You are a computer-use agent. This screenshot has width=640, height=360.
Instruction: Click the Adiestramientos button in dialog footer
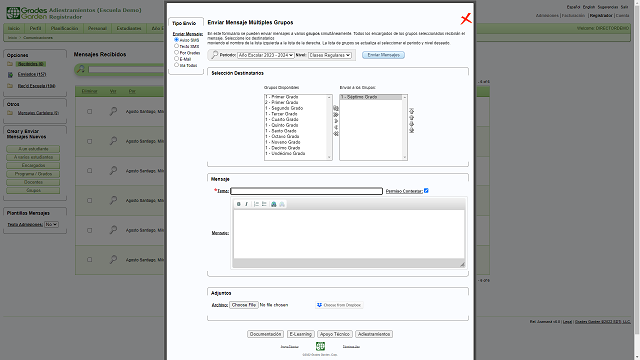click(374, 334)
